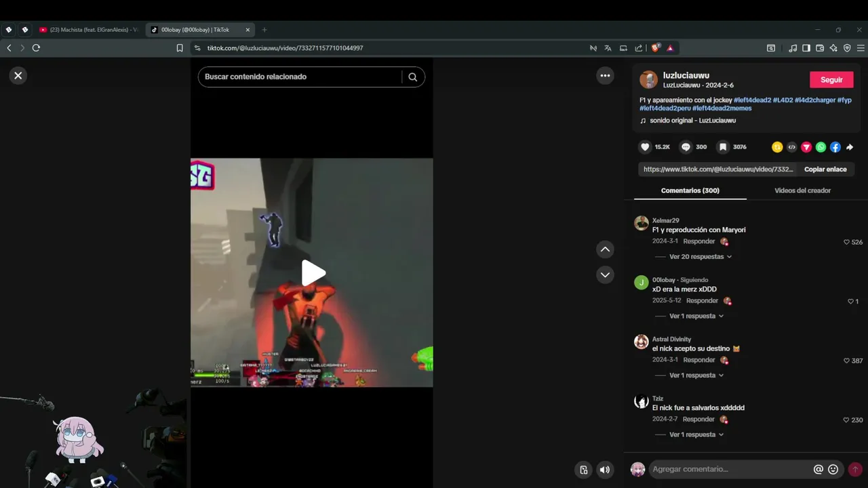Open emoji picker in comment box

pos(833,469)
